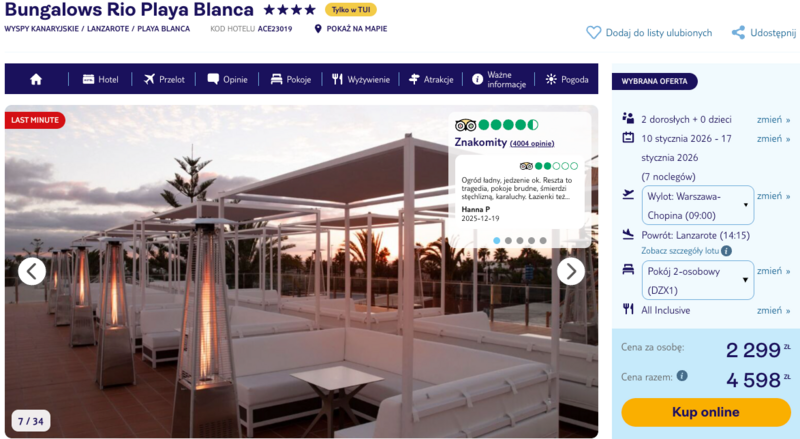This screenshot has height=439, width=800.
Task: Switch to the Opinie tab
Action: click(x=228, y=79)
